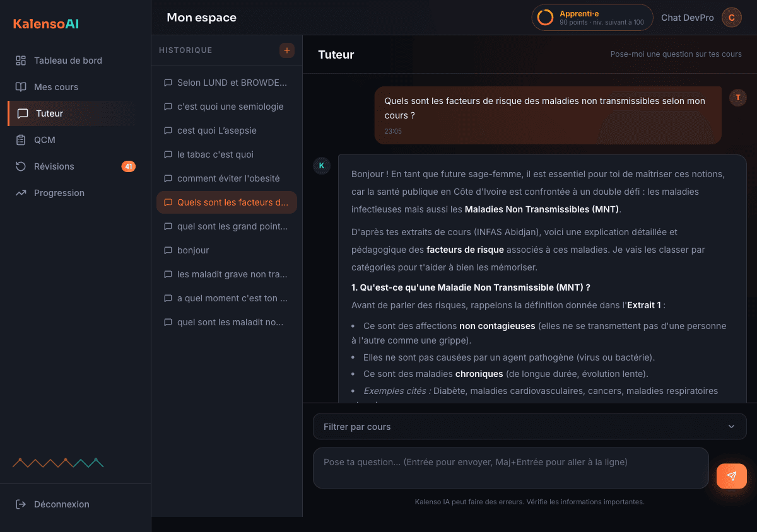Viewport: 757px width, 532px height.
Task: Expand the Filtrer par cours dropdown
Action: pyautogui.click(x=530, y=427)
